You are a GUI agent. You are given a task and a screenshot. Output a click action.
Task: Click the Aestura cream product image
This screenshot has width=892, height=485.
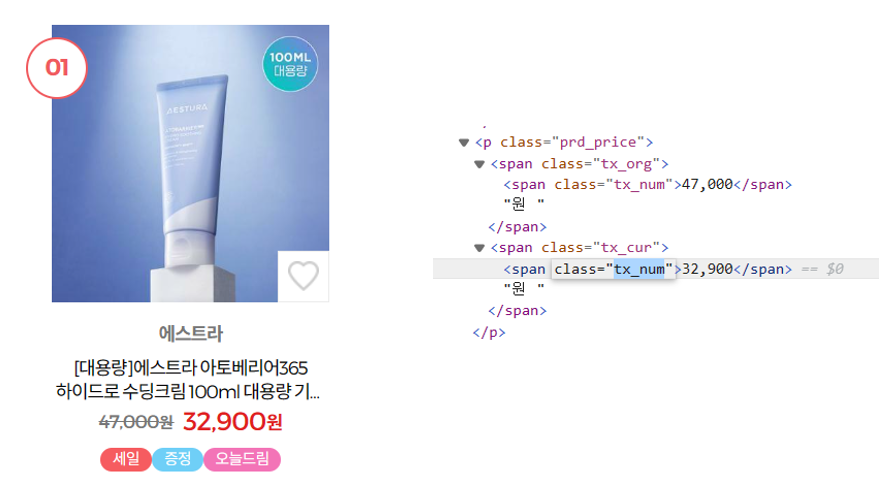coord(190,163)
